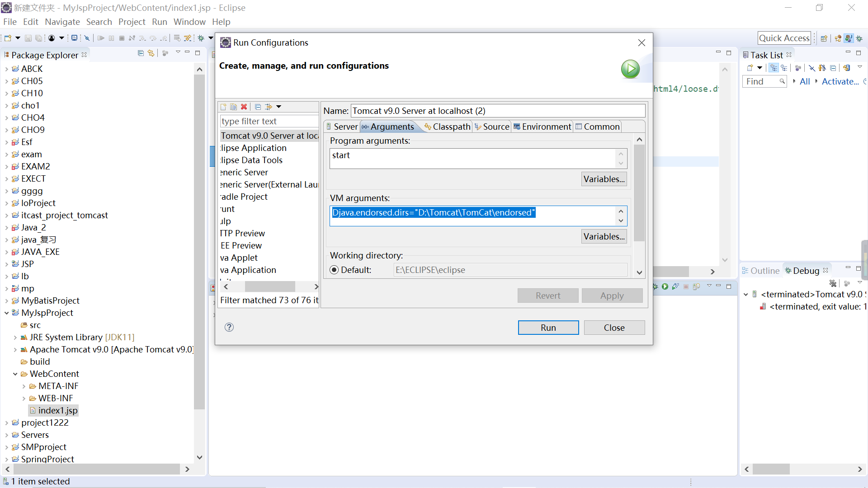The width and height of the screenshot is (868, 488).
Task: Delete selected launch configuration with red X
Action: [x=244, y=107]
